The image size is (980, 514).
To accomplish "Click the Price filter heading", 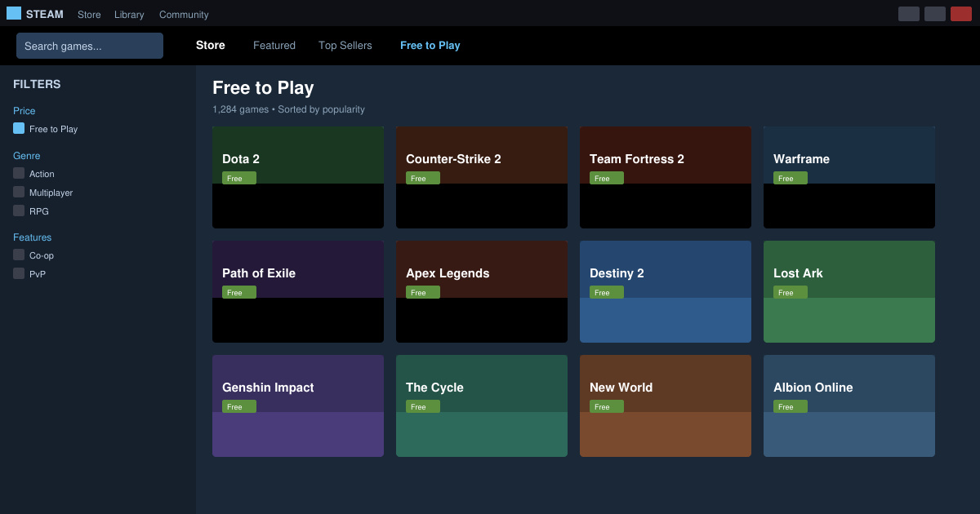I will click(24, 111).
